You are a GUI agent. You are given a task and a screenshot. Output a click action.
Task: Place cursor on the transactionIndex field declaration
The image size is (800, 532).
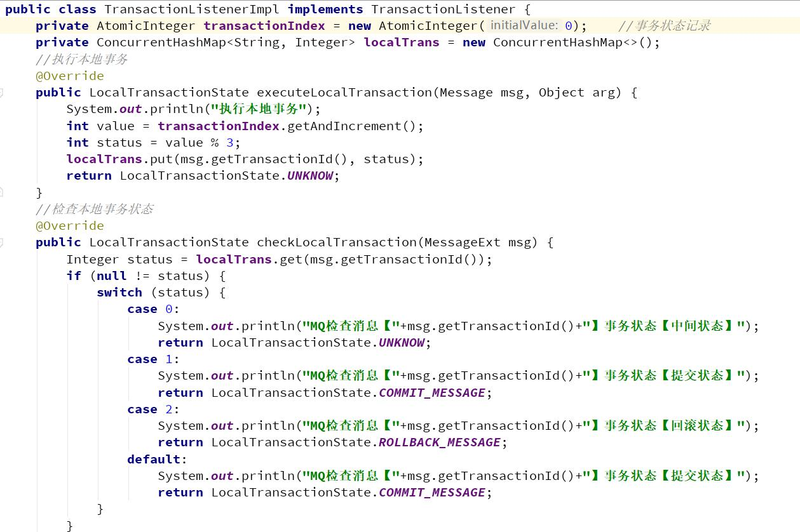click(264, 26)
